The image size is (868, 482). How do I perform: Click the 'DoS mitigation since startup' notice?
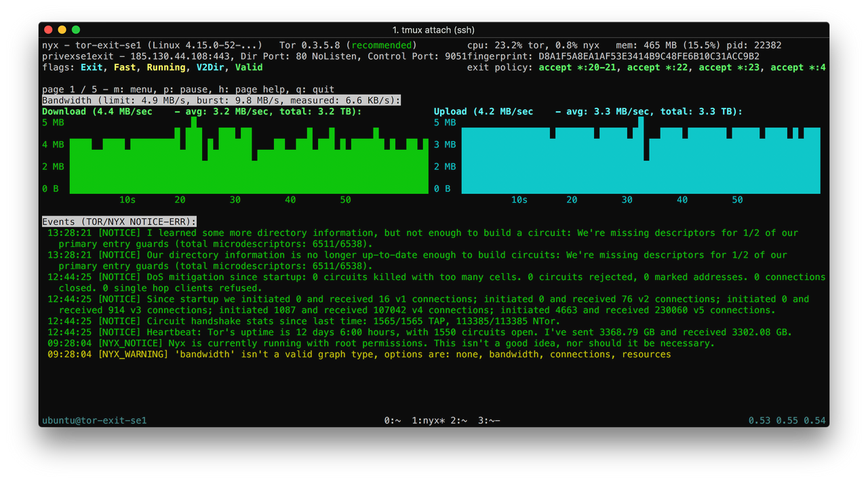437,282
